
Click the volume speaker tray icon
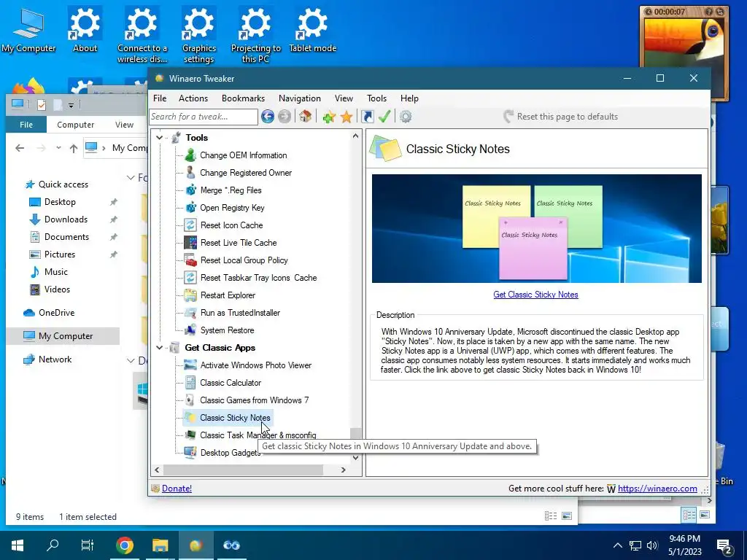tap(652, 545)
